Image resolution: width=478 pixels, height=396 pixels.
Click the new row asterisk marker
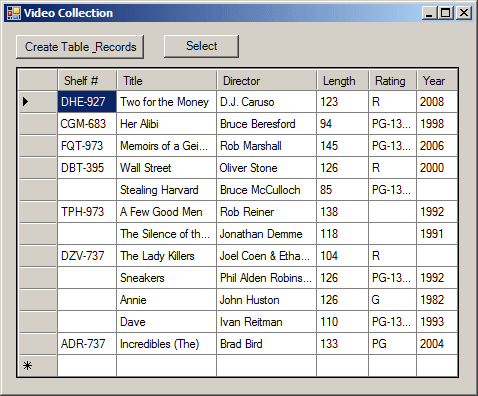(27, 366)
